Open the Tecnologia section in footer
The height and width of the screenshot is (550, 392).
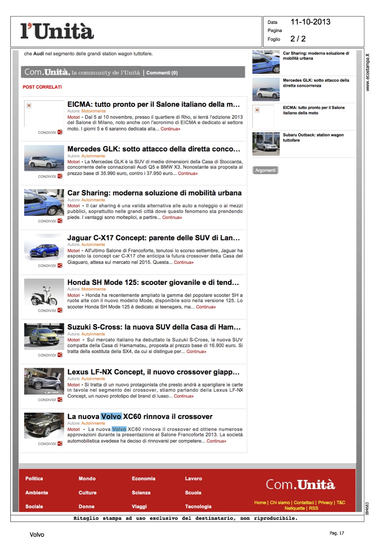tap(198, 506)
